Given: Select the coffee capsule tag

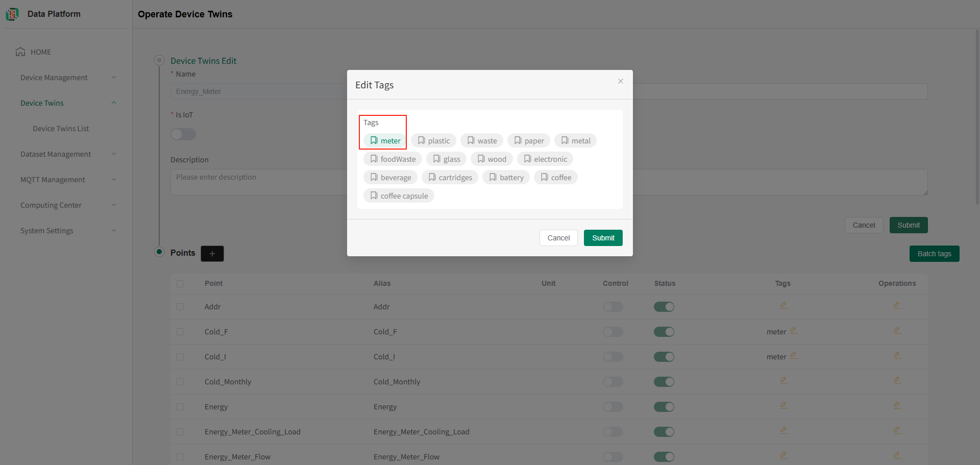Looking at the screenshot, I should (x=399, y=196).
